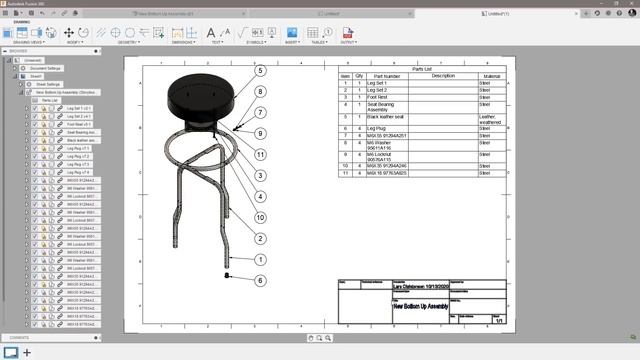Click the Save icon
This screenshot has height=360, width=640.
point(31,13)
